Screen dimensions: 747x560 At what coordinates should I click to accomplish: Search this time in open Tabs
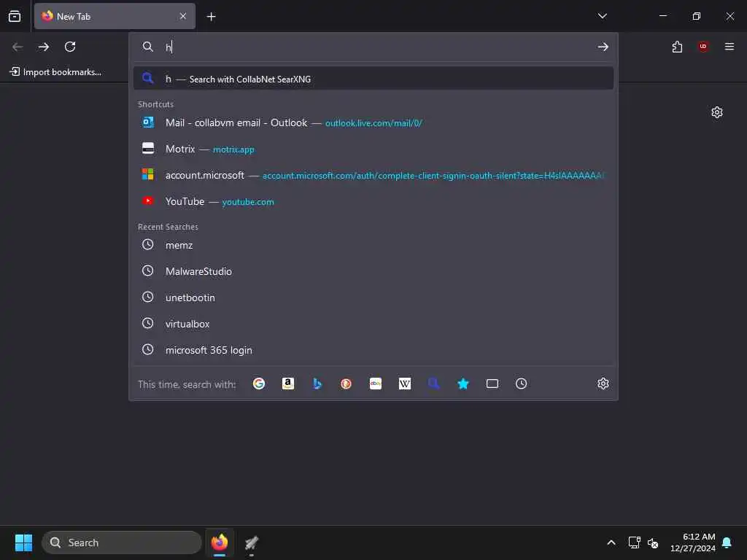tap(492, 384)
